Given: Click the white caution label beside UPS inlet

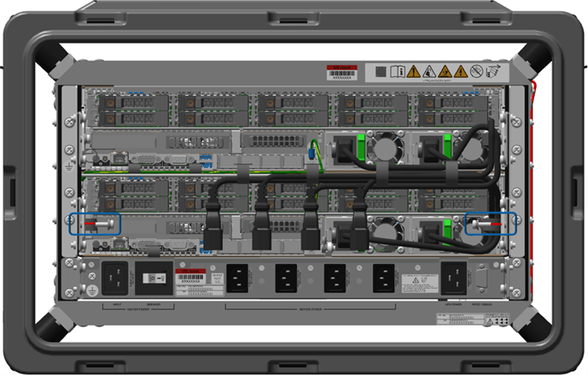Looking at the screenshot, I should coord(420,284).
